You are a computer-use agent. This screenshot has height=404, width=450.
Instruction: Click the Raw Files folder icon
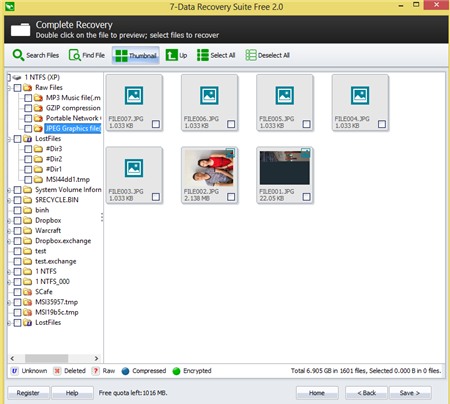[x=27, y=88]
